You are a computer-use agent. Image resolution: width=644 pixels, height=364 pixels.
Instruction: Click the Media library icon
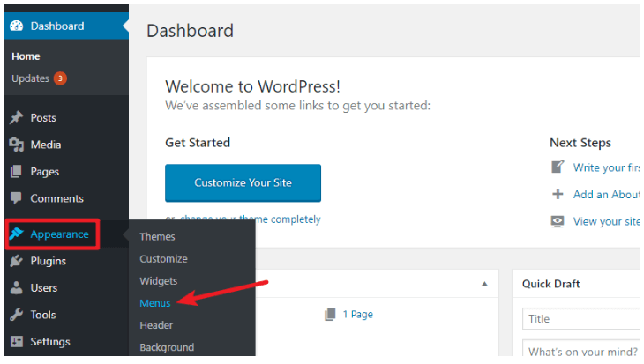[x=17, y=145]
